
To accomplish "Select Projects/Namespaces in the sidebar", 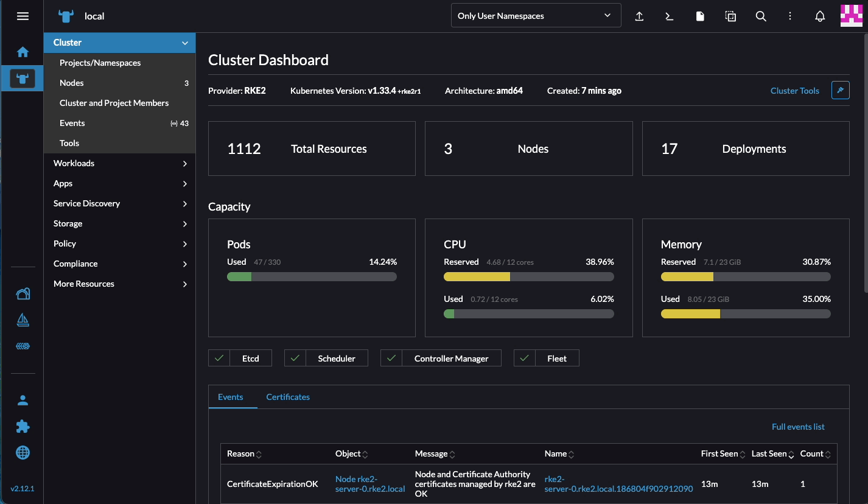I will (100, 63).
